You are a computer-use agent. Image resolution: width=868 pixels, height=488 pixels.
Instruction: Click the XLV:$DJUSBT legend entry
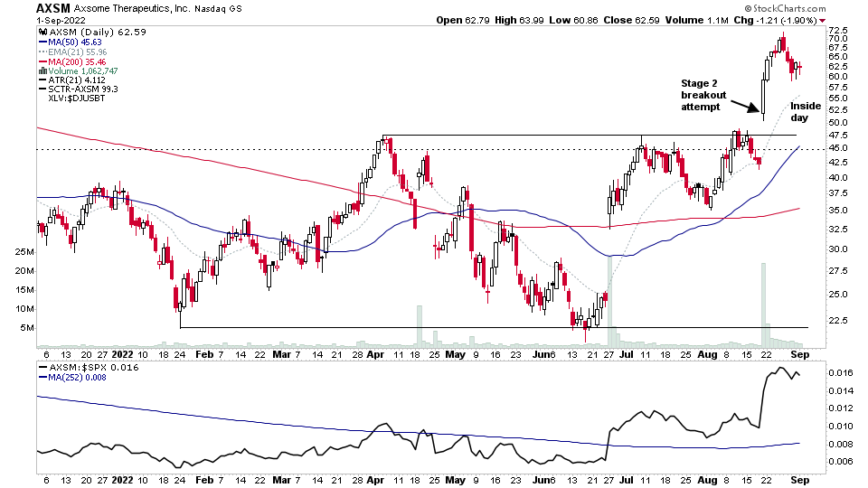click(76, 98)
